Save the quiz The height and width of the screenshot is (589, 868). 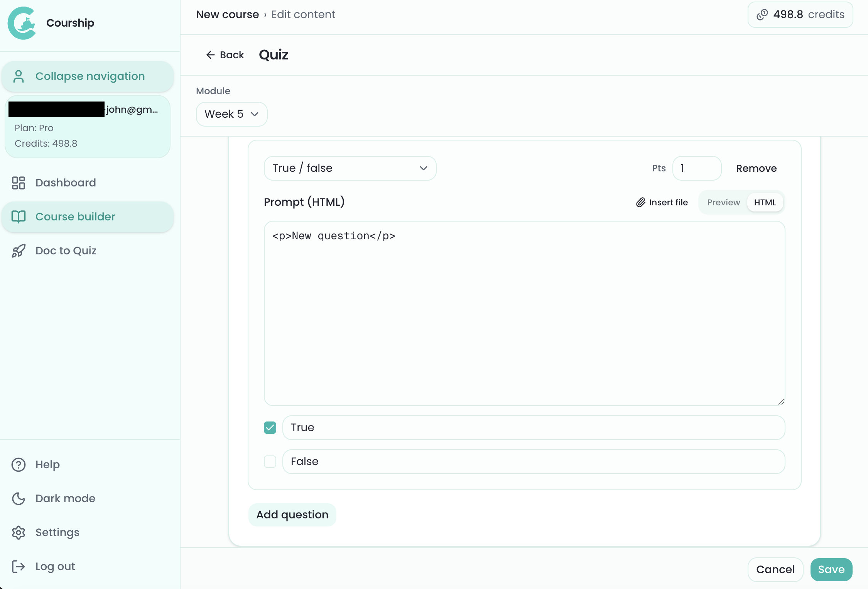(831, 570)
